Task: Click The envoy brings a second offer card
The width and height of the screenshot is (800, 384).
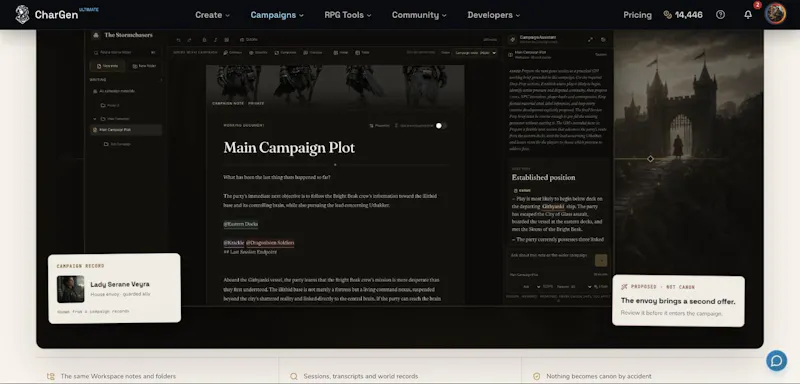Action: [678, 301]
